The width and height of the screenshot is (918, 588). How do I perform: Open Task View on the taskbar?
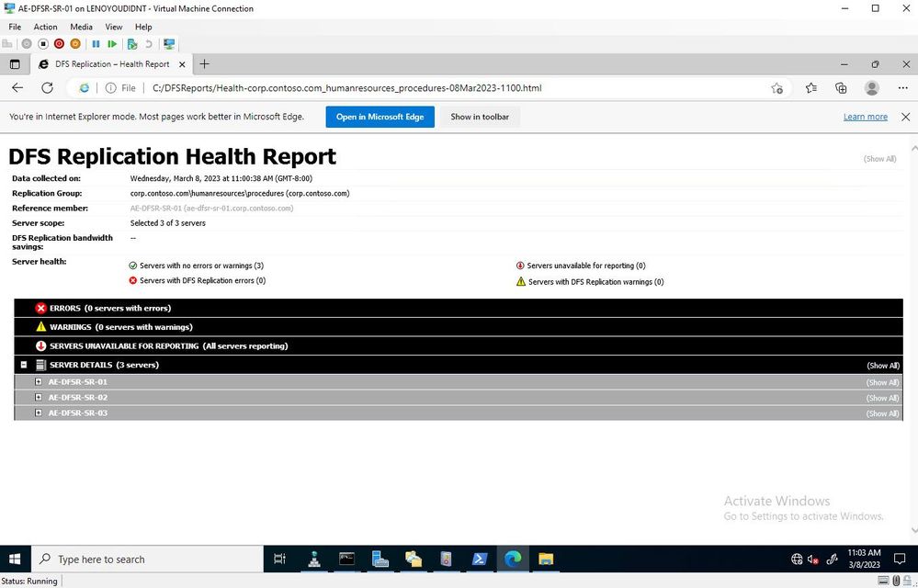(x=280, y=559)
